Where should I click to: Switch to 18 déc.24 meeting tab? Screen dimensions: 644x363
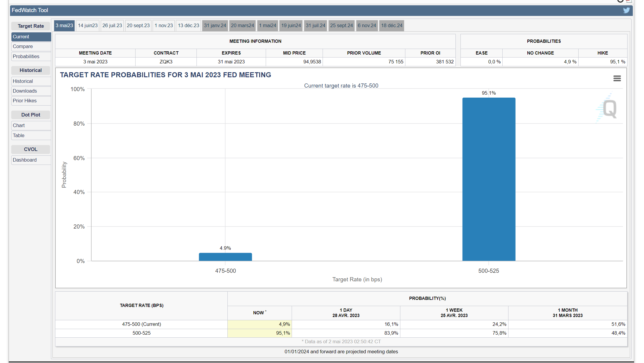tap(392, 26)
